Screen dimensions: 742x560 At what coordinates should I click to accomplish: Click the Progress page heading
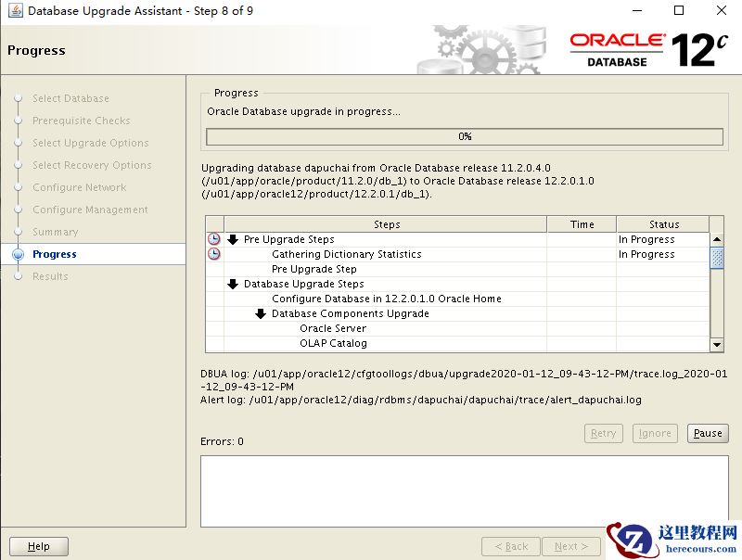36,50
